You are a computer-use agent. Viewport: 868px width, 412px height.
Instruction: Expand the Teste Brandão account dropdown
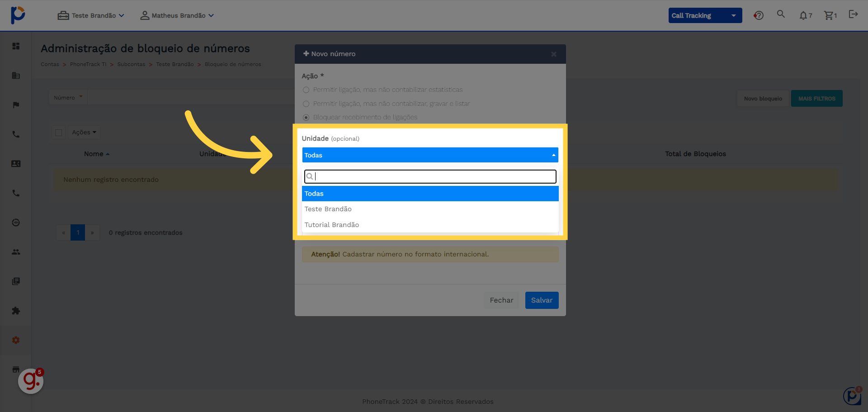click(x=91, y=15)
